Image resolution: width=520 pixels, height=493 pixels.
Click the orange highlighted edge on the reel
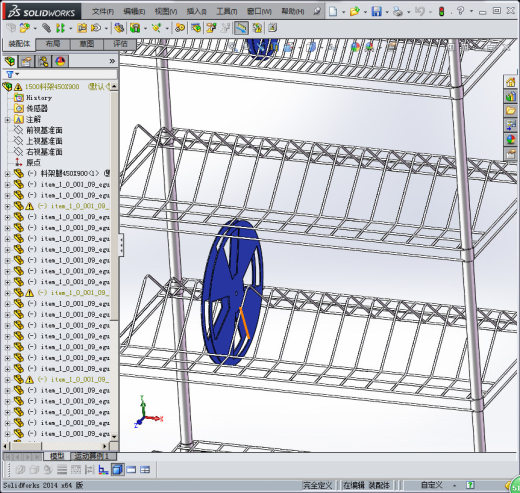pos(244,323)
